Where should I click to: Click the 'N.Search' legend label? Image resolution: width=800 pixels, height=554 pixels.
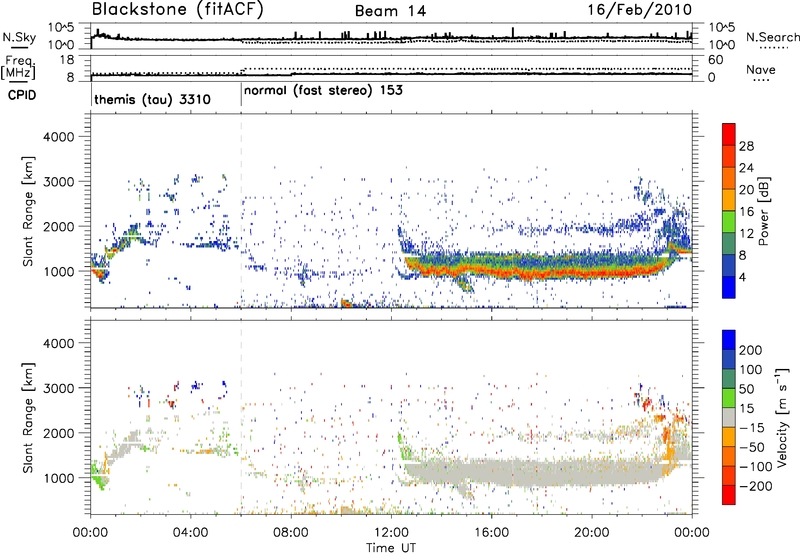(772, 37)
